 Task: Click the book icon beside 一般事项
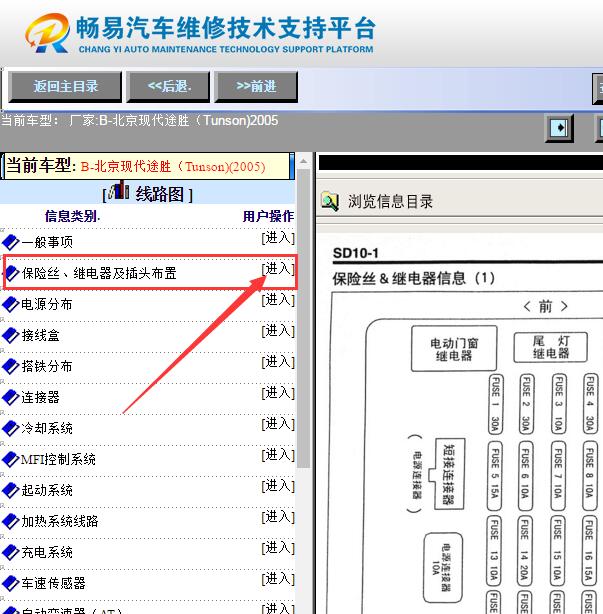(x=11, y=242)
